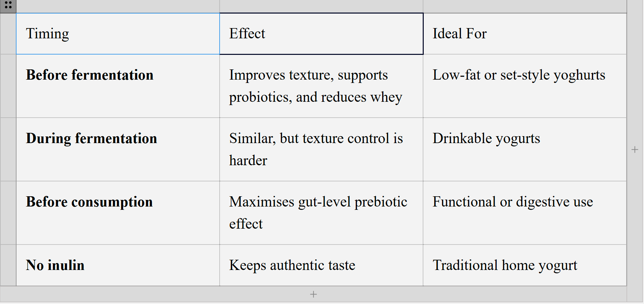Select the 'Keeps authentic taste' cell
Image resolution: width=644 pixels, height=304 pixels.
(x=321, y=265)
